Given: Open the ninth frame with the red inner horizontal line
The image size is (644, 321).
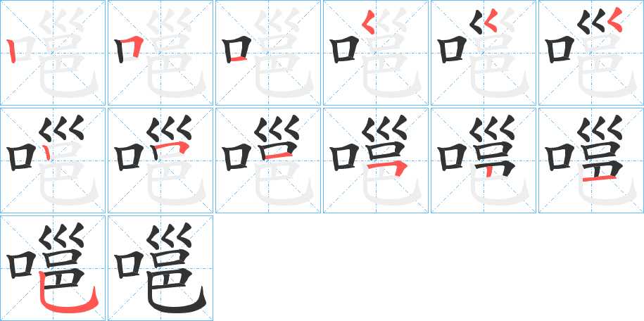Looking at the screenshot, I should [x=268, y=160].
